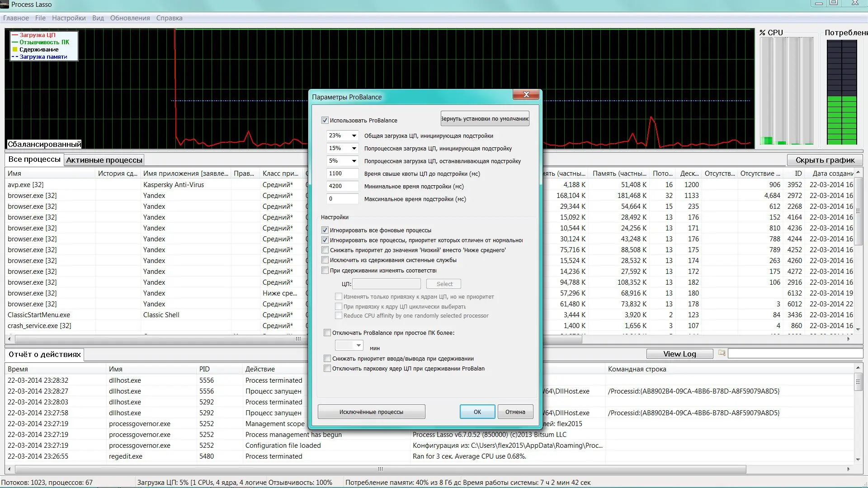
Task: Expand the 5% stop-adjustment dropdown
Action: (x=354, y=161)
